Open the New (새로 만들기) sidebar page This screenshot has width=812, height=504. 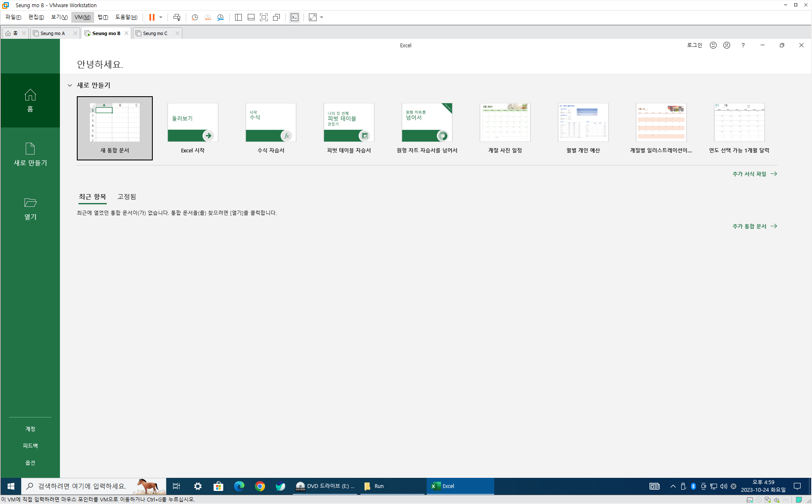point(30,154)
